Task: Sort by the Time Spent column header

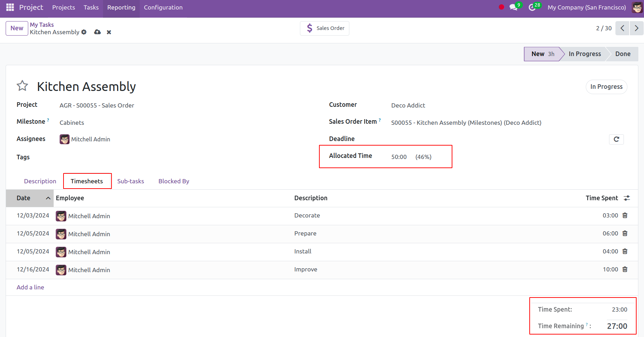Action: coord(602,198)
